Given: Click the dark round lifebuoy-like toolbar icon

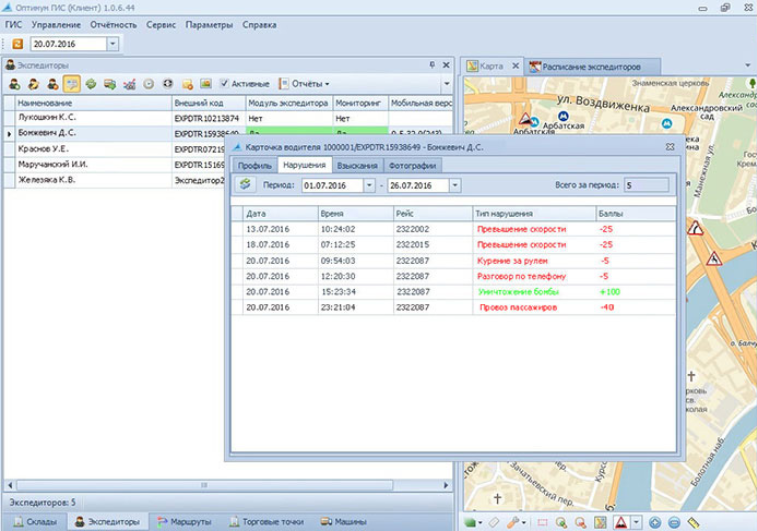Looking at the screenshot, I should click(x=168, y=84).
